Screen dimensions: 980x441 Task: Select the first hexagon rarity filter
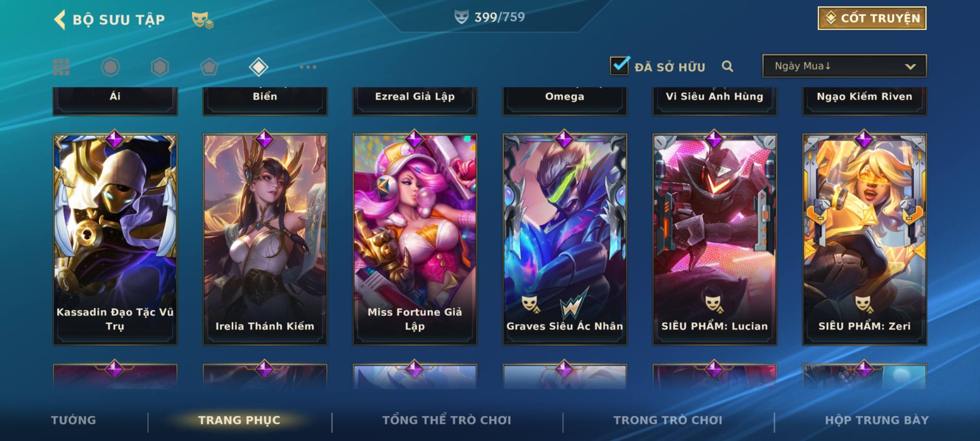(110, 67)
